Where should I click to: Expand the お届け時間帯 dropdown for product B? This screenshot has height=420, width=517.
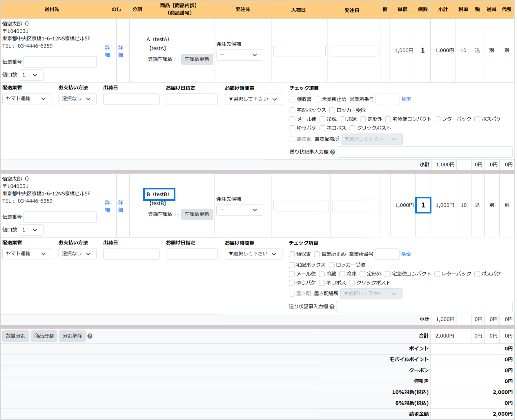(x=253, y=254)
